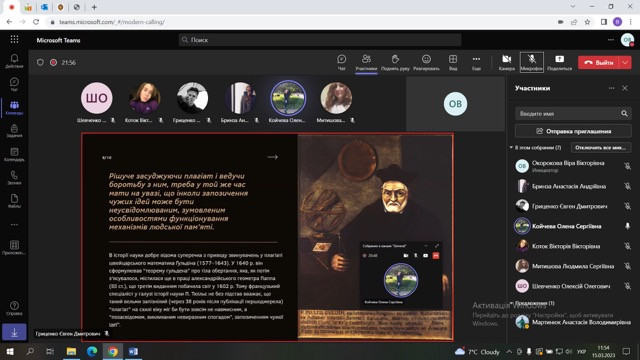Open File Explorer from taskbar

point(71,351)
